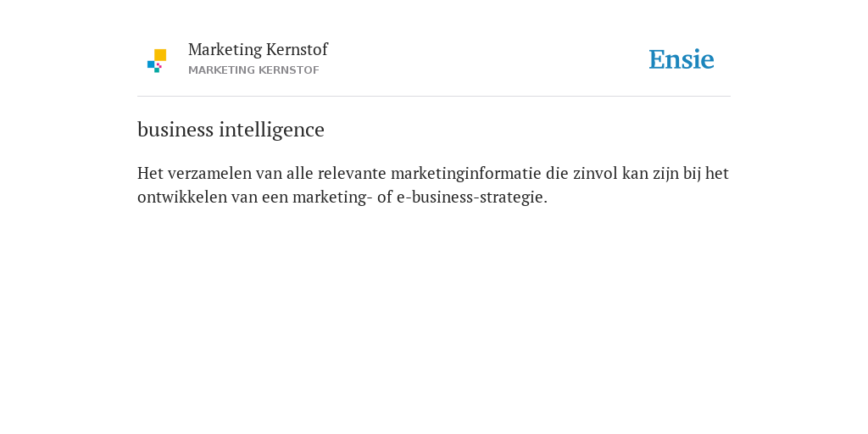Click the horizontal divider below the header
The image size is (868, 434).
coord(434,97)
